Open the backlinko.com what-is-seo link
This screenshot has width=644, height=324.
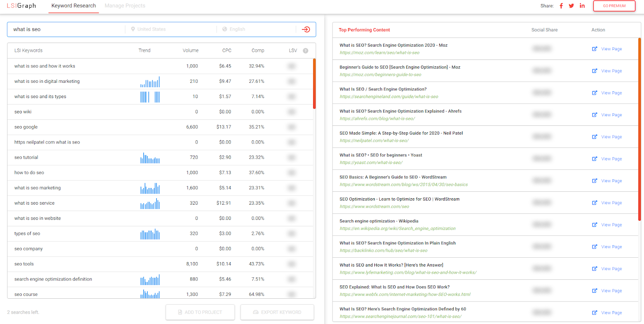point(384,250)
